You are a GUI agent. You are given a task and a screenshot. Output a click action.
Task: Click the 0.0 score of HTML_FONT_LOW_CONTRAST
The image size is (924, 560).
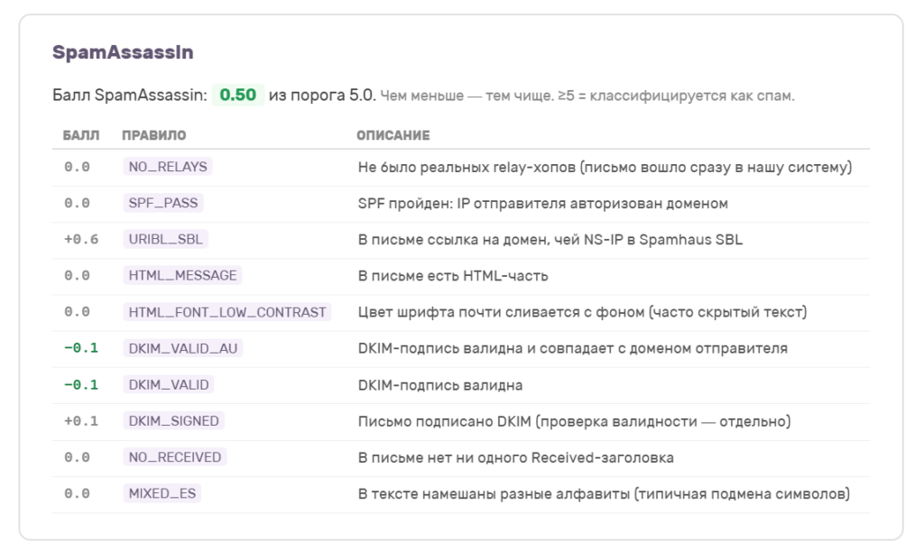tap(78, 311)
